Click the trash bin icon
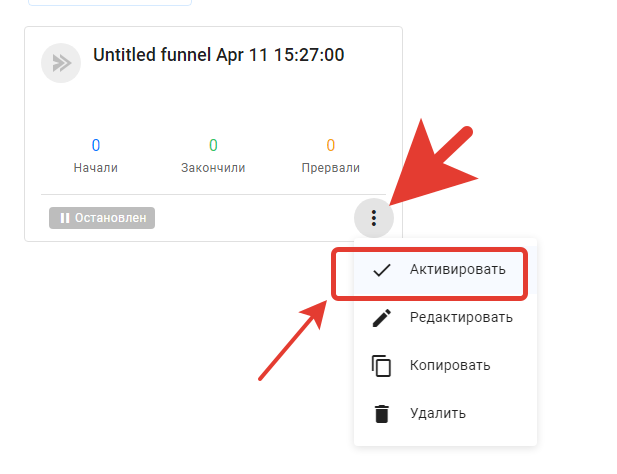 coord(381,414)
